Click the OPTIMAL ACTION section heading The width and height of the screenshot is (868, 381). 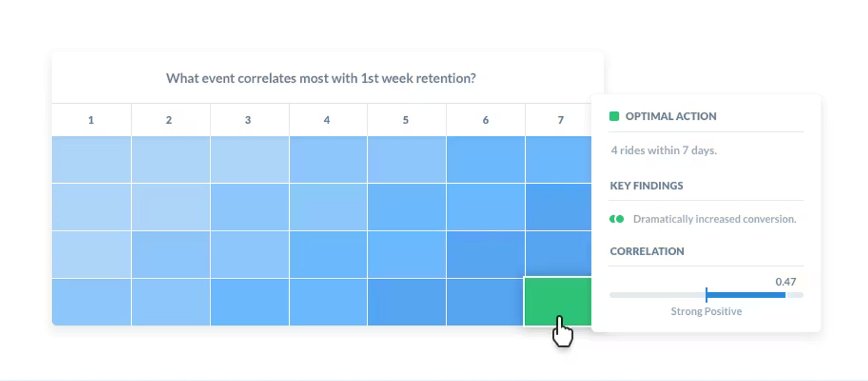(670, 116)
